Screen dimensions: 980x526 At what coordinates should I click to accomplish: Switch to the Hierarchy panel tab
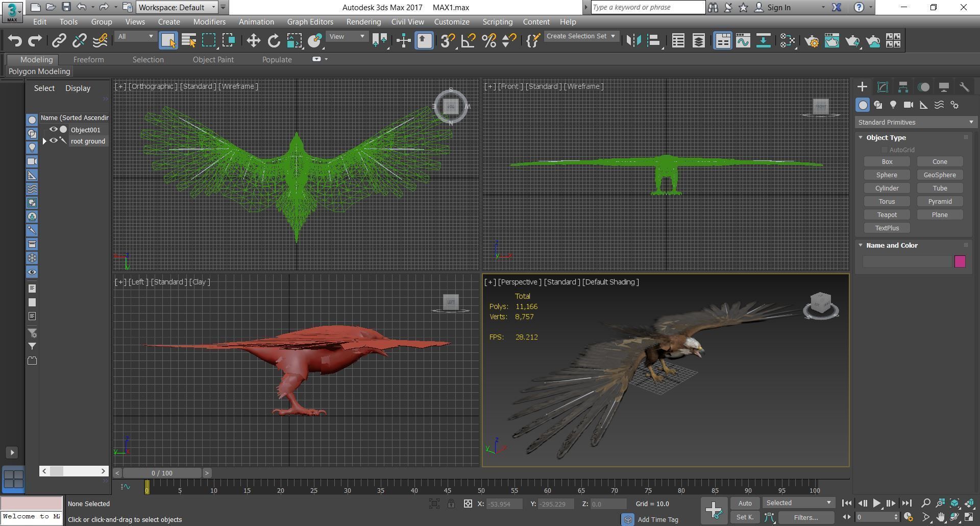[903, 87]
